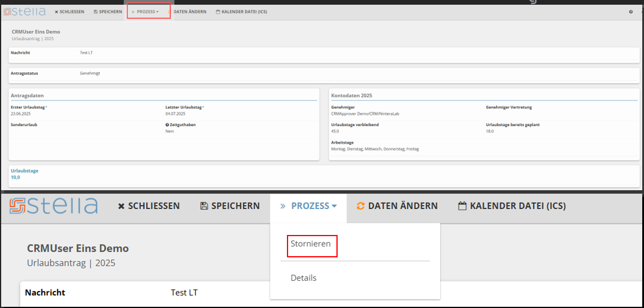Click the info icon beside Zeitguthaben
This screenshot has width=644, height=308.
pos(167,125)
